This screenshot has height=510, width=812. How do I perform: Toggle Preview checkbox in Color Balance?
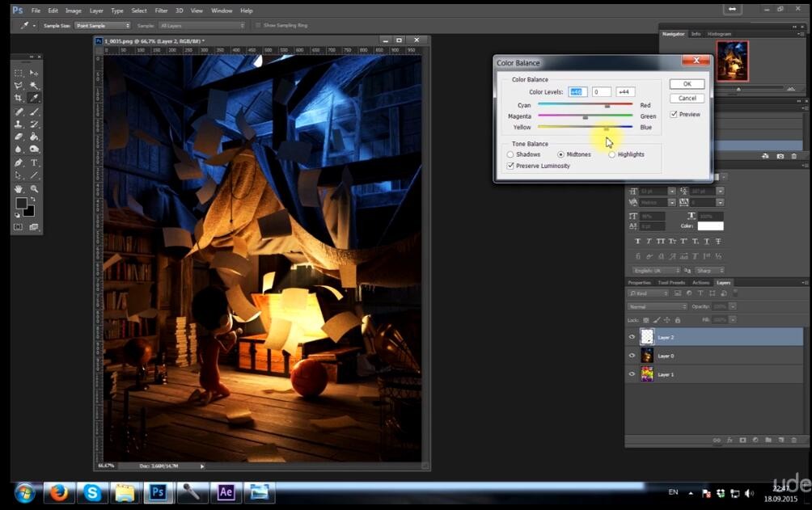[674, 115]
